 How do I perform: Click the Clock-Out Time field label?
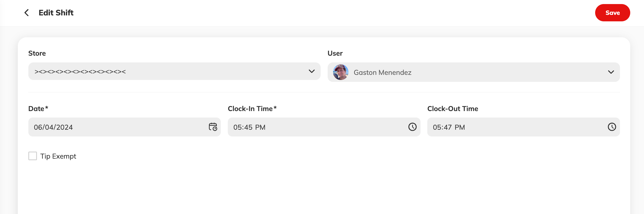click(453, 109)
